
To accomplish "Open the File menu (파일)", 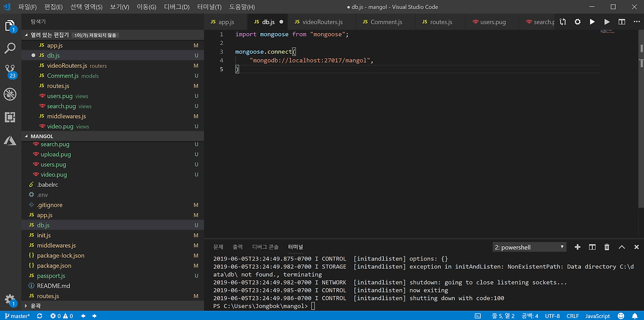I will (27, 7).
